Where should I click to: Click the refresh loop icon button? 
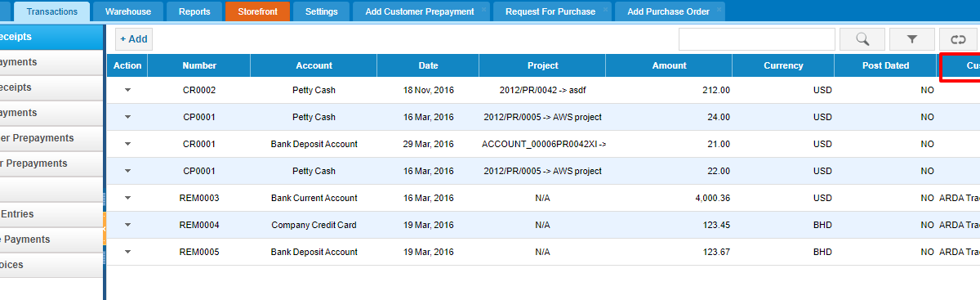pos(958,38)
